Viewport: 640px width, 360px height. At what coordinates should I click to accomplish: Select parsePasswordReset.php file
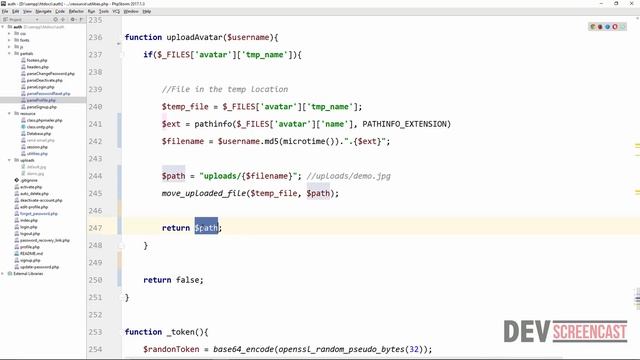point(46,94)
